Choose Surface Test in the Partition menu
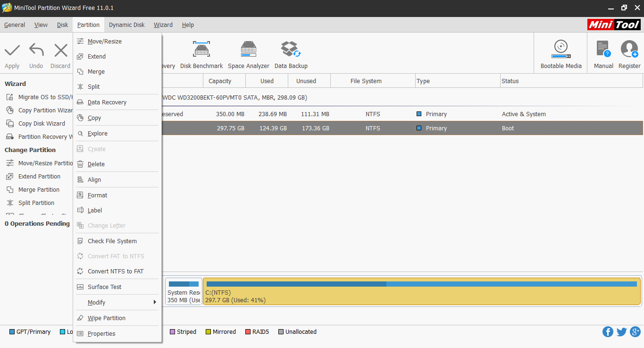644x348 pixels. (x=105, y=287)
